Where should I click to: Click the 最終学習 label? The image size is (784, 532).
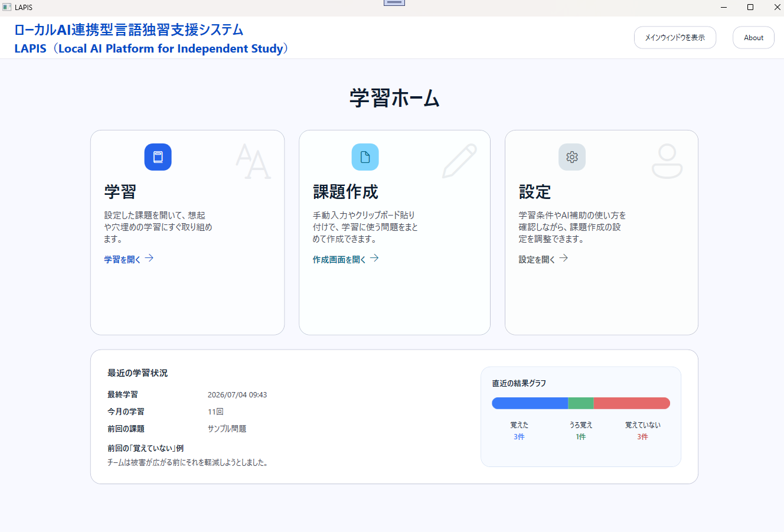tap(122, 394)
